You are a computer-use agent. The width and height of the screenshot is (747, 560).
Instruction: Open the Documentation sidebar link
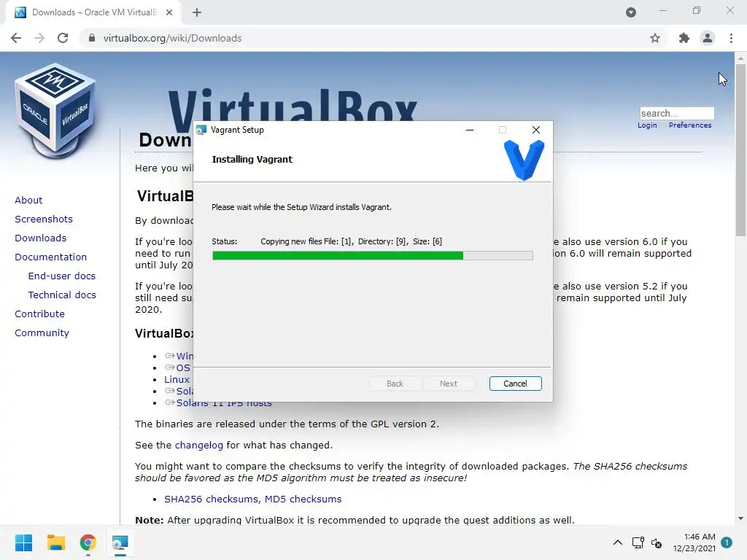click(50, 257)
